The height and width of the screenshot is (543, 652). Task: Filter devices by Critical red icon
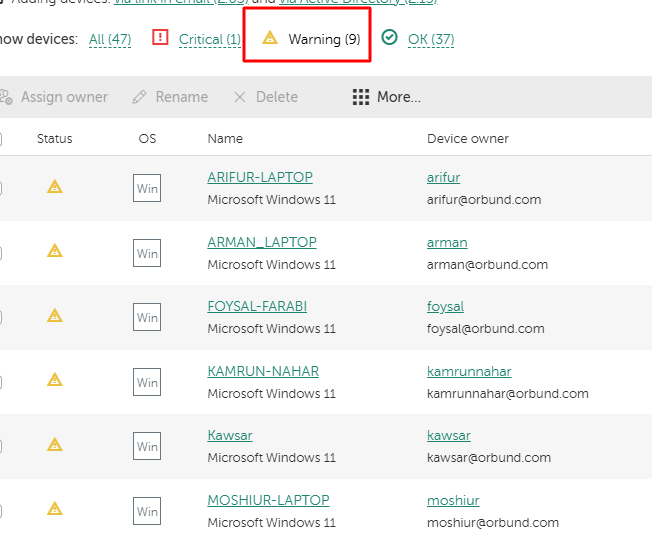point(160,37)
